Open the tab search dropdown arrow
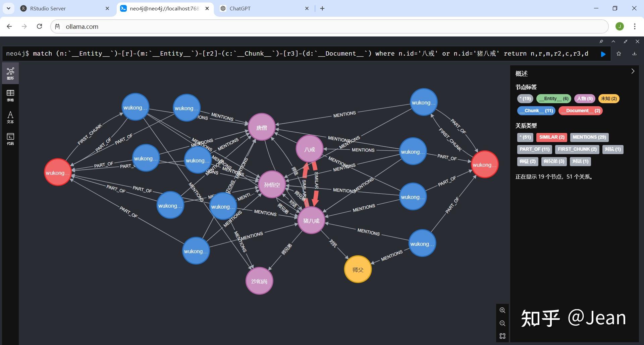The image size is (644, 345). (x=8, y=8)
